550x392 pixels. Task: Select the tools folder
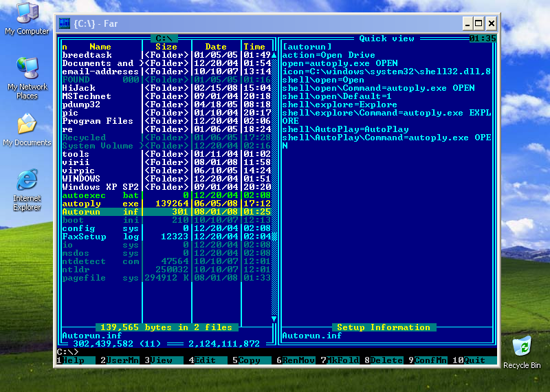(166, 154)
